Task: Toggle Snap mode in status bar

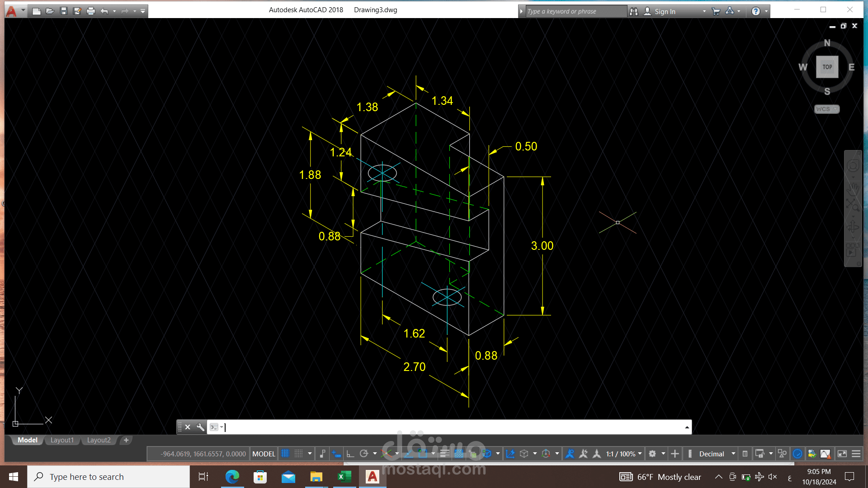Action: (299, 454)
